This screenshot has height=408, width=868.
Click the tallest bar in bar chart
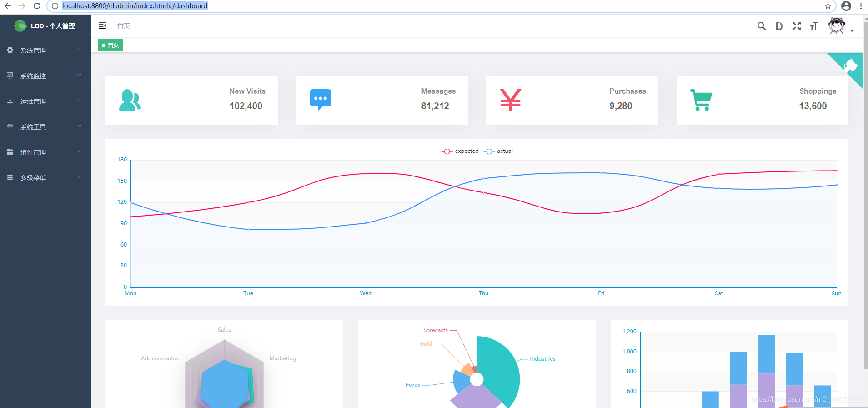coord(767,371)
